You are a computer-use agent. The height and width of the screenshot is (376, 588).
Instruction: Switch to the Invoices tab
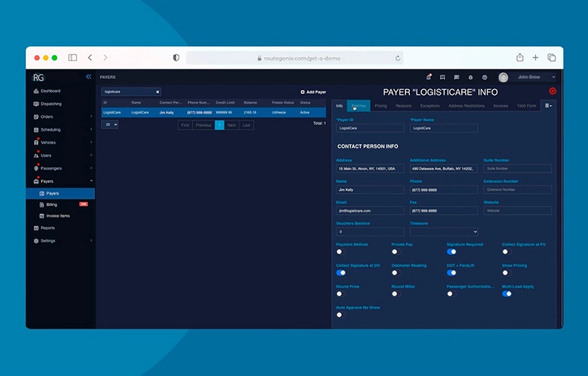[x=501, y=106]
